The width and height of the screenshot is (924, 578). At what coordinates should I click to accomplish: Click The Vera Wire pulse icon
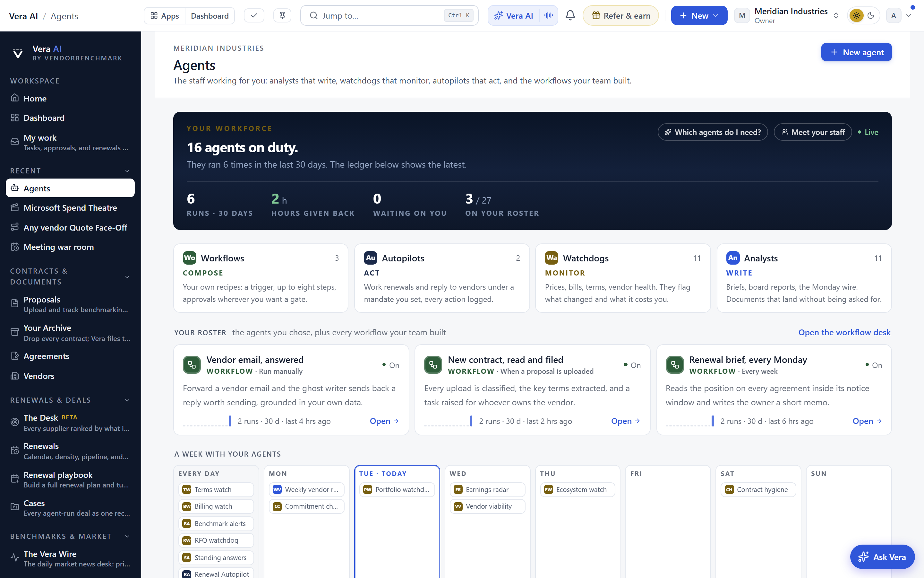(x=15, y=558)
